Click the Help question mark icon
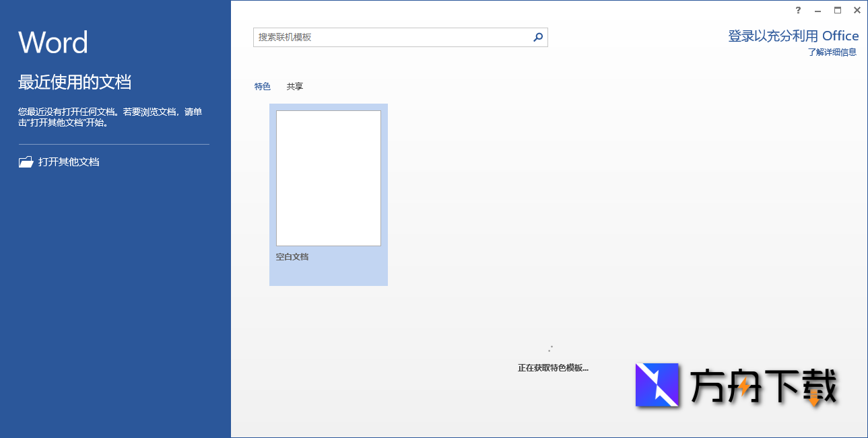868x438 pixels. pos(798,10)
